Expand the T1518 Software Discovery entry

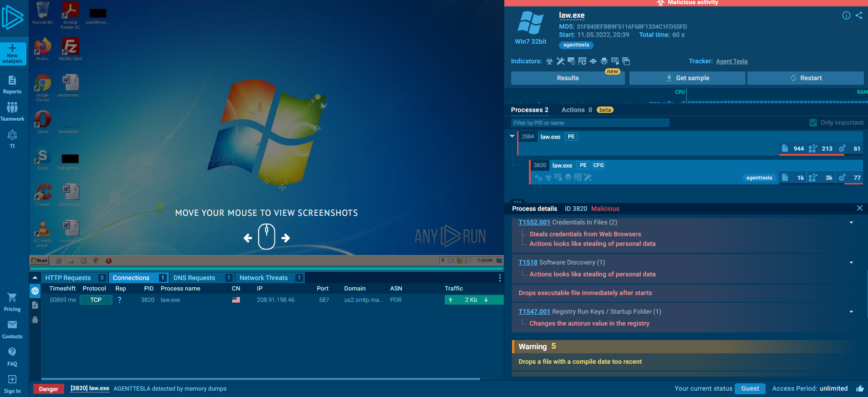pos(851,263)
